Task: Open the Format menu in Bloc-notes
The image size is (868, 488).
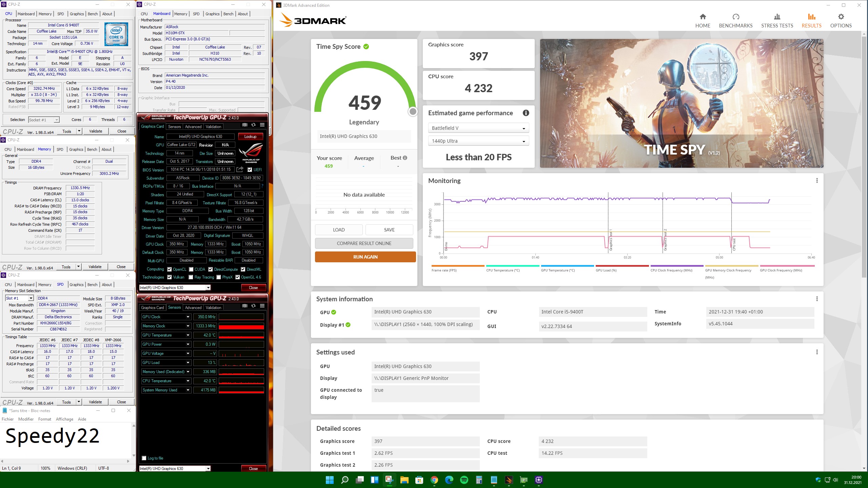Action: point(44,419)
